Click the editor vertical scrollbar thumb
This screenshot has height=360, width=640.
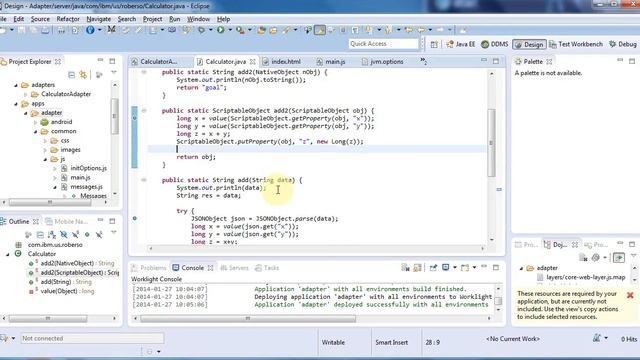491,142
